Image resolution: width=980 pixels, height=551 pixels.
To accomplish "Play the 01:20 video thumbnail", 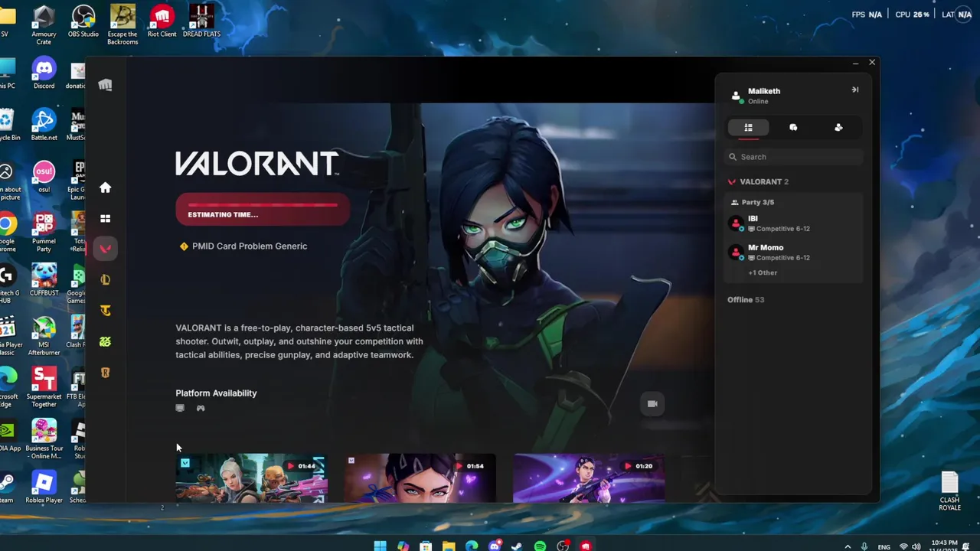I will tap(588, 479).
